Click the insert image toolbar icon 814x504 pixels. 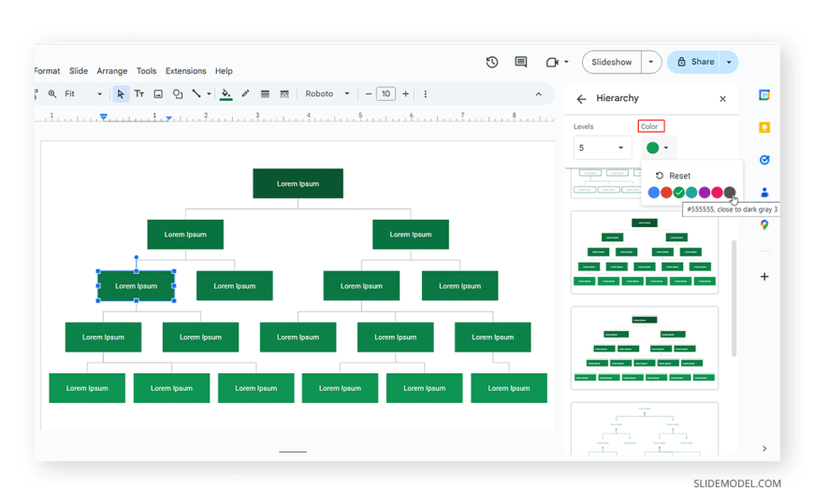tap(158, 94)
